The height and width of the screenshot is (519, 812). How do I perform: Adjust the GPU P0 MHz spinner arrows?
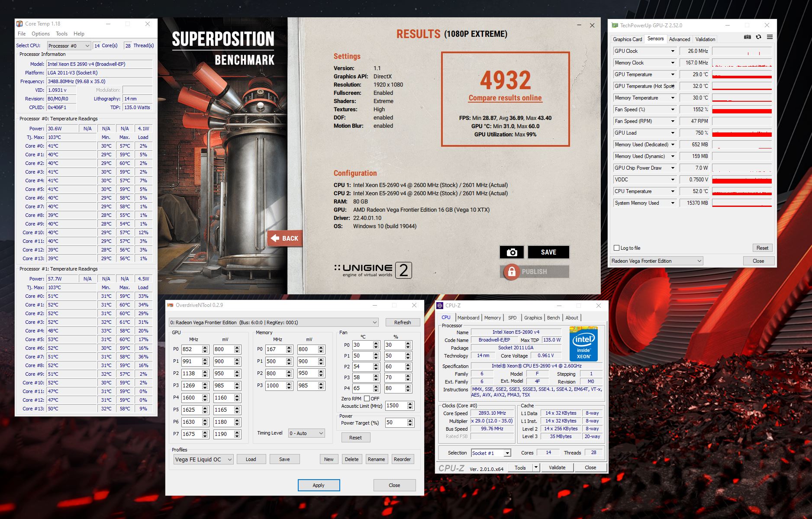(x=205, y=349)
